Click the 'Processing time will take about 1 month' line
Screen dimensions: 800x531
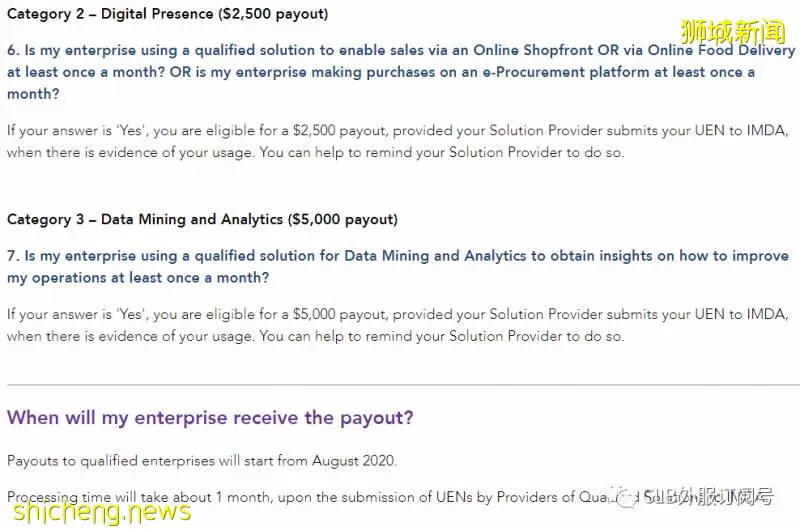coord(390,497)
